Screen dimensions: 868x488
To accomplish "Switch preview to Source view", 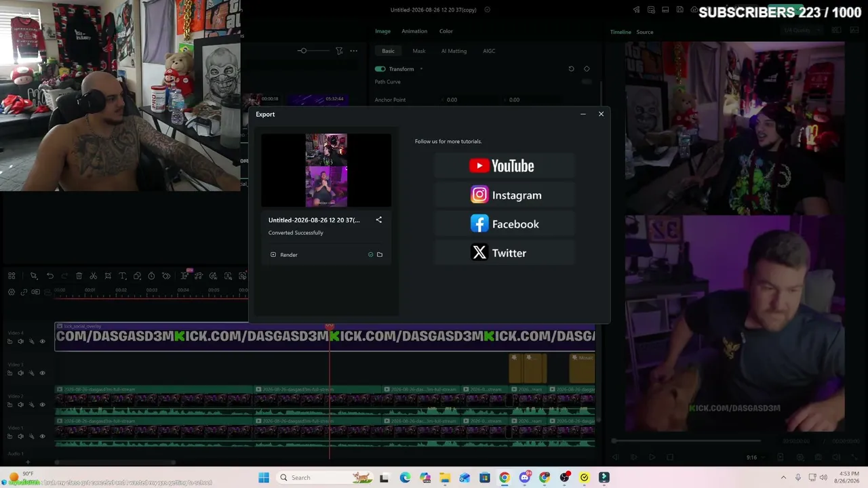I will [x=645, y=32].
